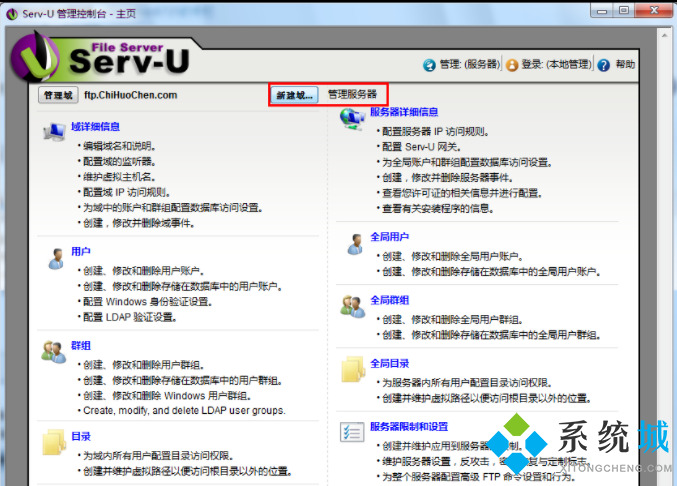677x486 pixels.
Task: Click the 登录 (本地管理) user icon
Action: (x=512, y=65)
